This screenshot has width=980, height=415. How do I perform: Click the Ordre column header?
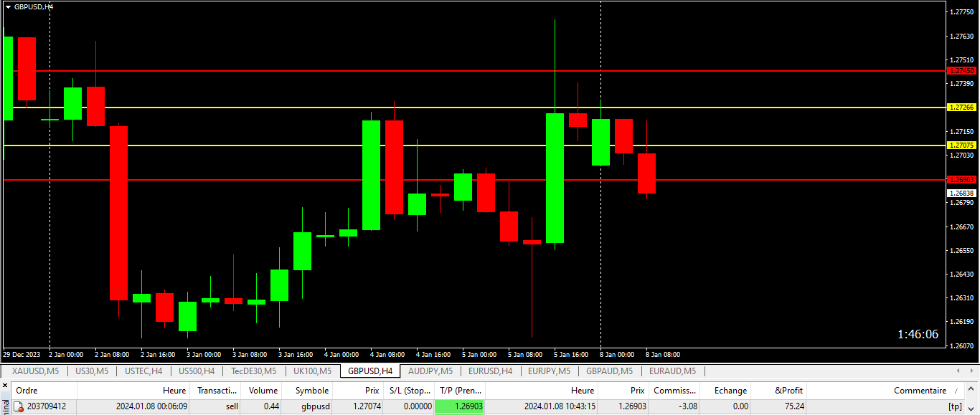[x=25, y=390]
